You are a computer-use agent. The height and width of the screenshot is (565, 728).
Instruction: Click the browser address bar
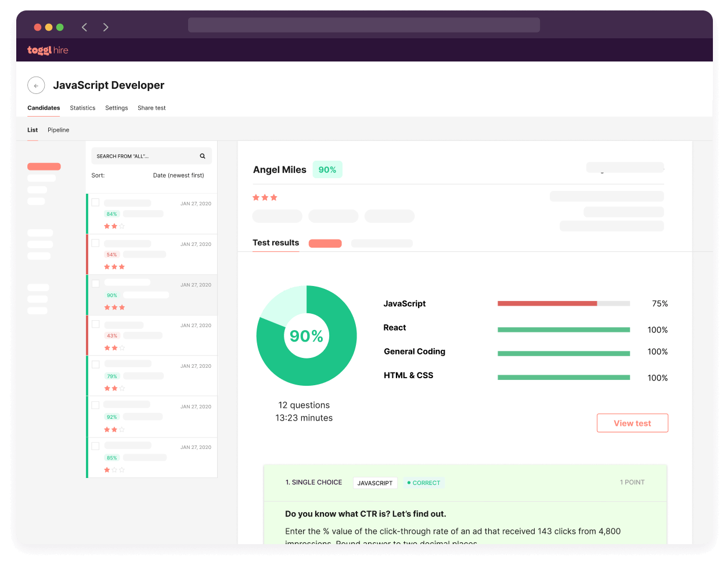coord(364,25)
